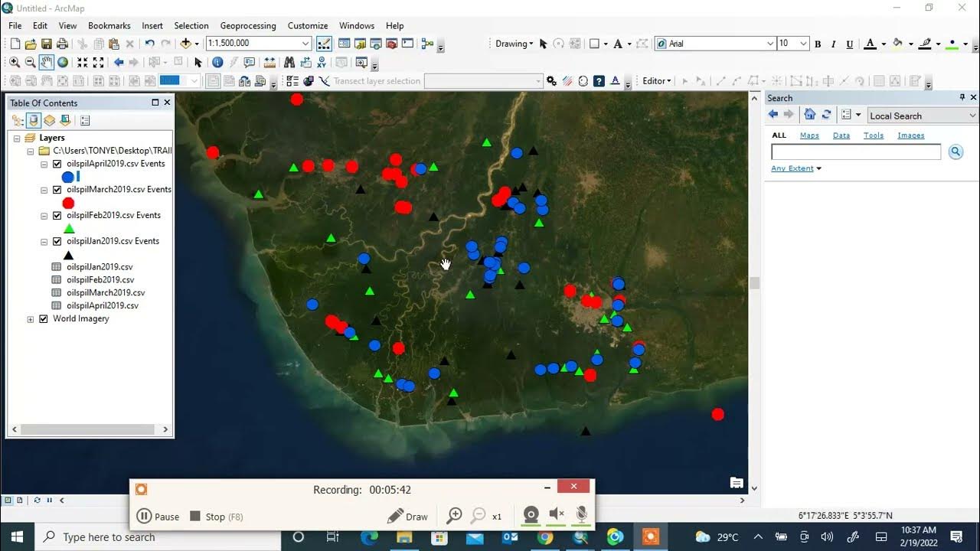
Task: Open the Customize menu
Action: pos(308,25)
